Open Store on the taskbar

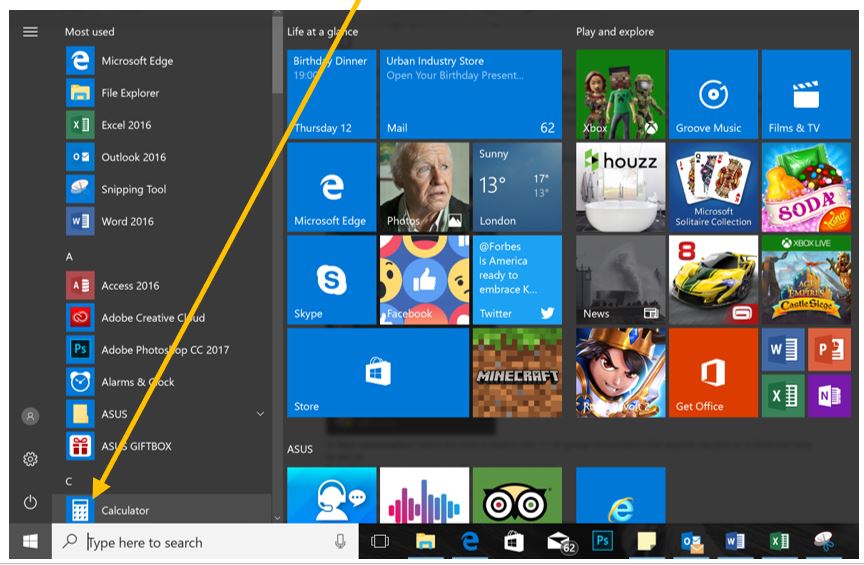(x=514, y=542)
